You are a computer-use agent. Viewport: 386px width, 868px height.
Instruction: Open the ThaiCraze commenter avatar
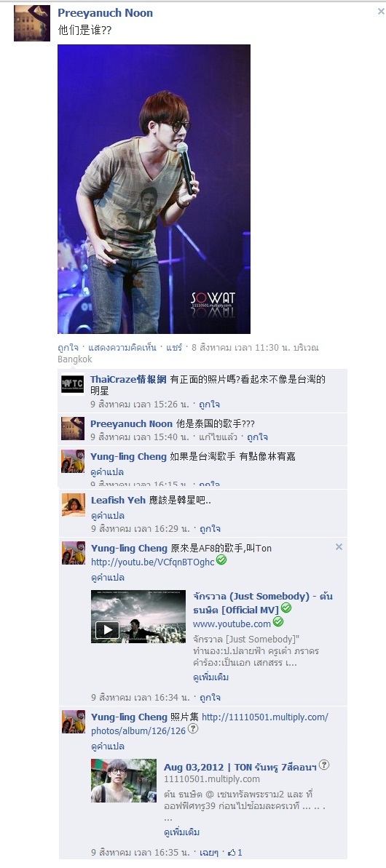pyautogui.click(x=73, y=384)
